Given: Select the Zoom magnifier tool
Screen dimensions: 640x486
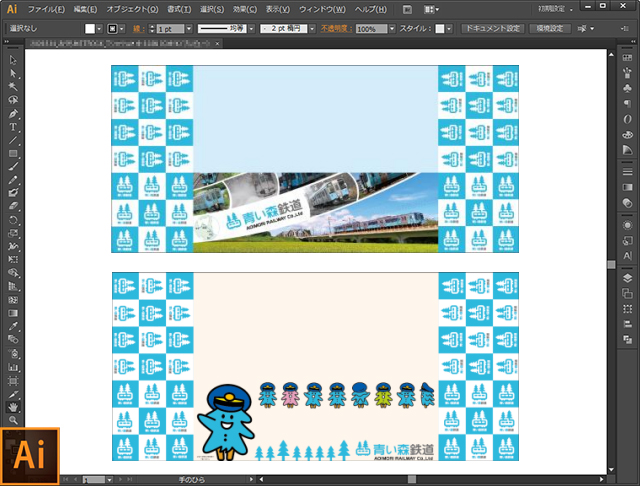Looking at the screenshot, I should click(13, 420).
